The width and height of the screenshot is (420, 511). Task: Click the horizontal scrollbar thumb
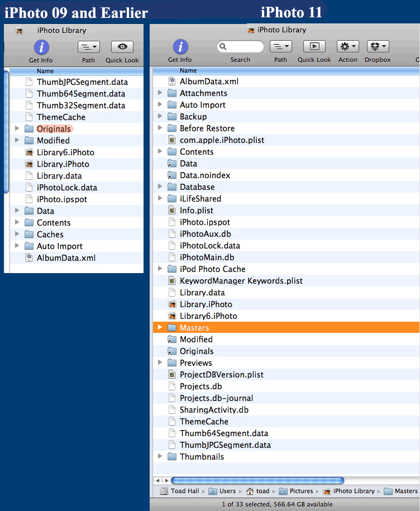(x=257, y=480)
